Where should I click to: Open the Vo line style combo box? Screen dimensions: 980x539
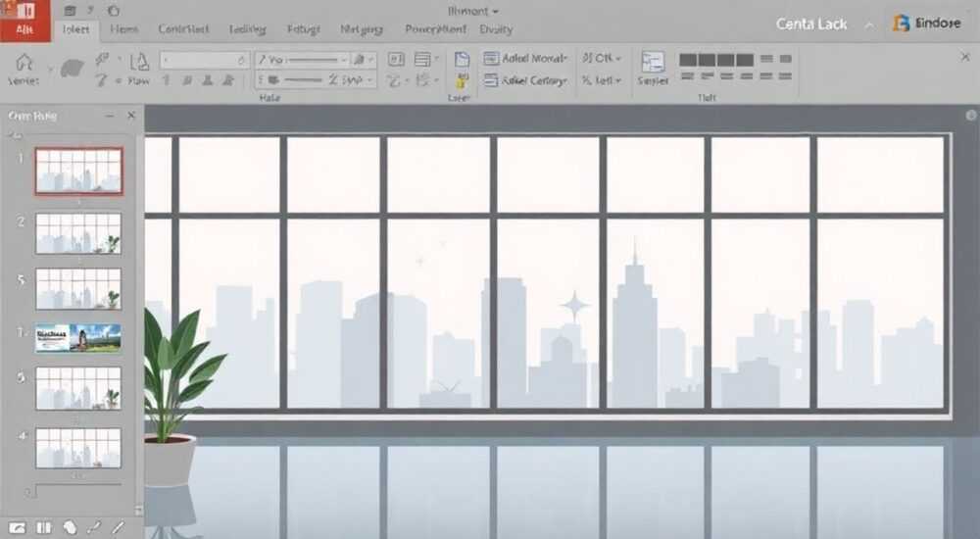[303, 60]
